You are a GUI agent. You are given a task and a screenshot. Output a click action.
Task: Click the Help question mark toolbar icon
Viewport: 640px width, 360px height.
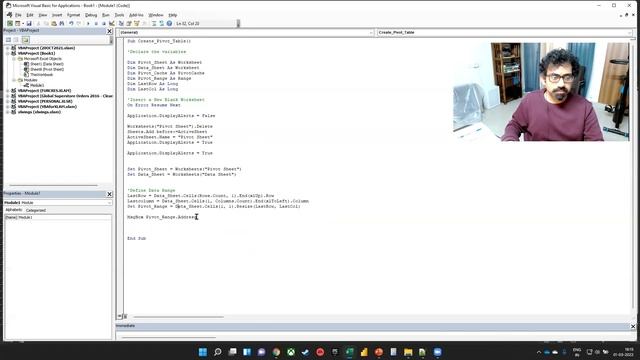coord(169,24)
